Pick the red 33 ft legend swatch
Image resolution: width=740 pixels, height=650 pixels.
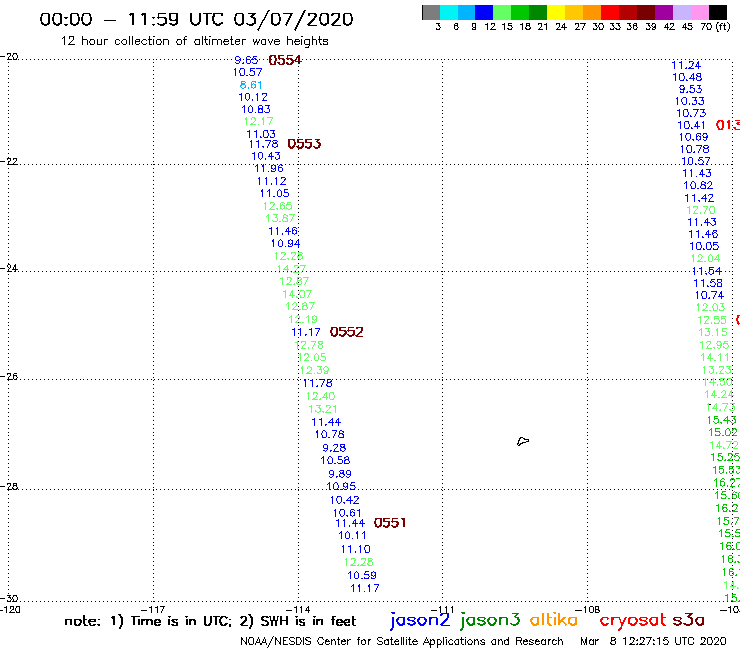[x=609, y=12]
